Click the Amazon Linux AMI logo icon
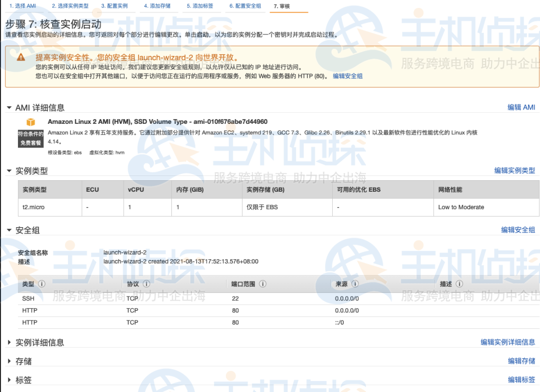The image size is (540, 392). (x=30, y=122)
